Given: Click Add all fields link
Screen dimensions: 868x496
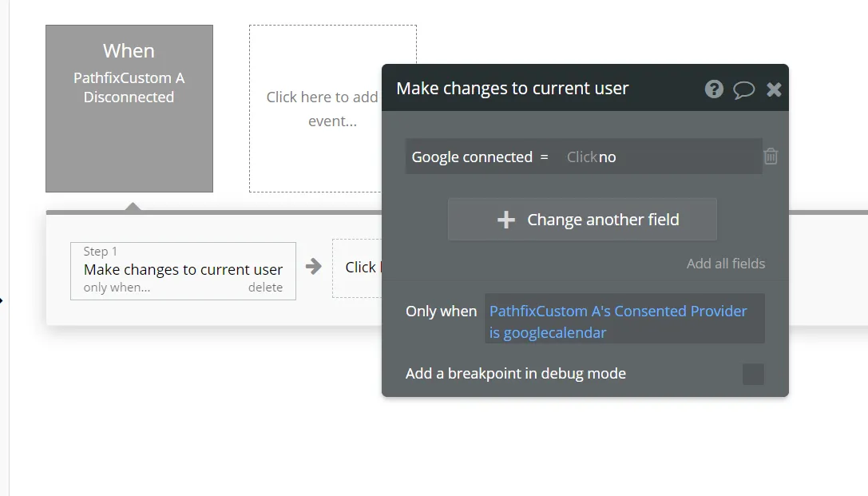Looking at the screenshot, I should pyautogui.click(x=726, y=264).
